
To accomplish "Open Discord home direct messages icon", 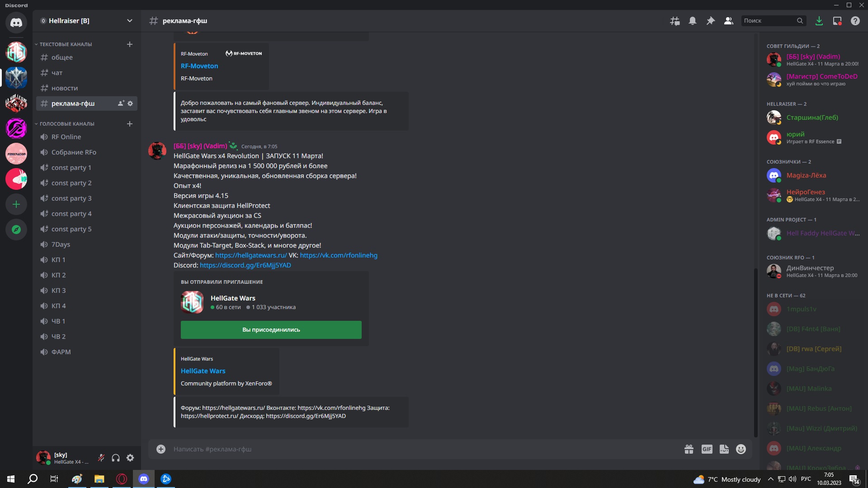I will point(16,23).
